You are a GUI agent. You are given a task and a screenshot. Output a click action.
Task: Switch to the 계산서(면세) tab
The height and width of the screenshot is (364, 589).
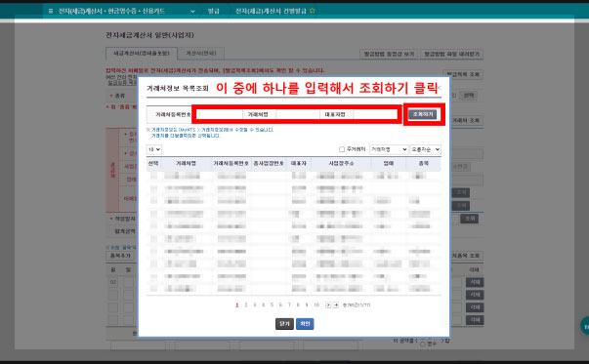(201, 54)
